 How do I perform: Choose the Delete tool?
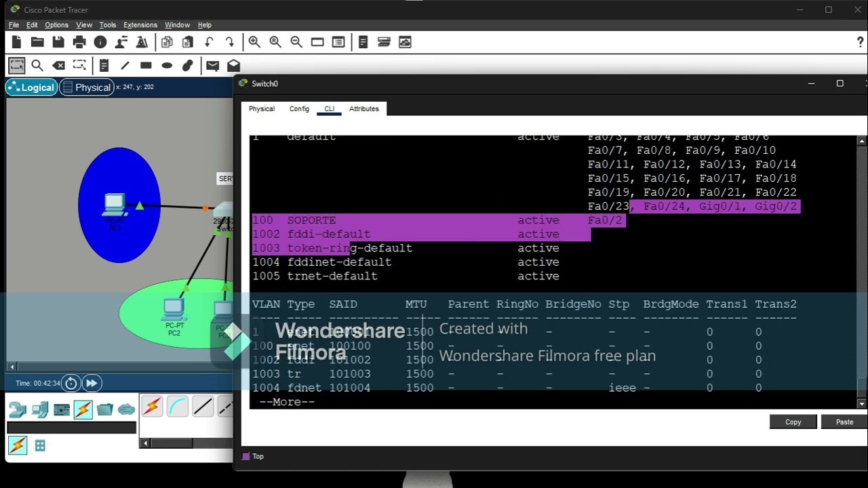coord(59,65)
